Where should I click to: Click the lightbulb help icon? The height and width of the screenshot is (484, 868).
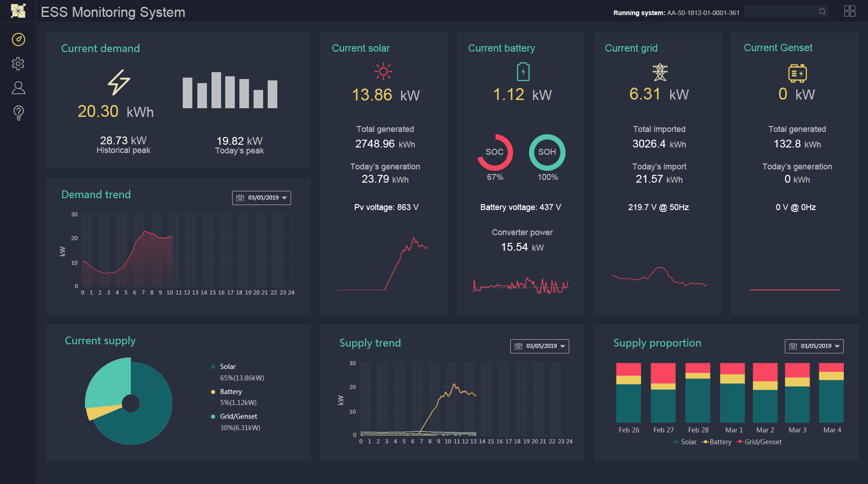pyautogui.click(x=18, y=112)
